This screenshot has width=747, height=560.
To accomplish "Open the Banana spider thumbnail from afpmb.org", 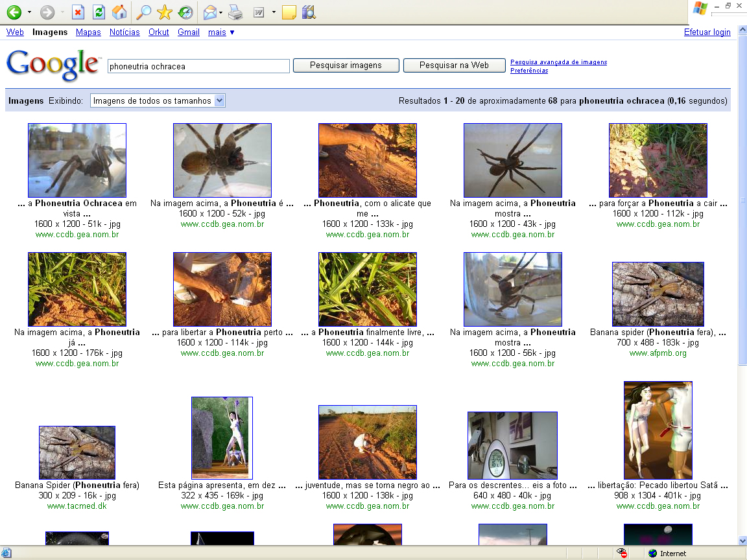I will (x=658, y=294).
